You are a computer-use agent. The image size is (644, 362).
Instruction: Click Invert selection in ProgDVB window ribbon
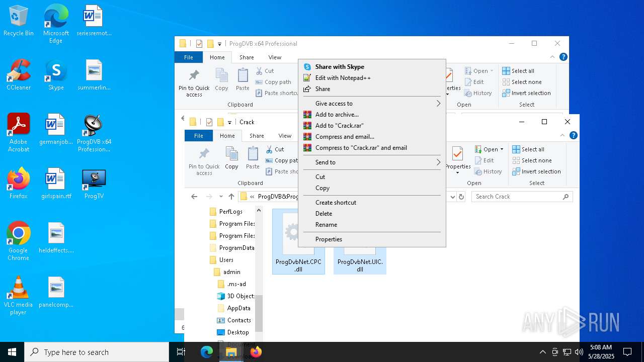click(526, 93)
